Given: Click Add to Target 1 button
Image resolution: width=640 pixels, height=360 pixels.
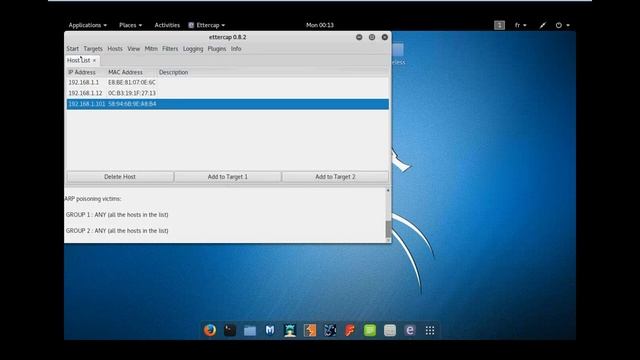Looking at the screenshot, I should coord(227,177).
